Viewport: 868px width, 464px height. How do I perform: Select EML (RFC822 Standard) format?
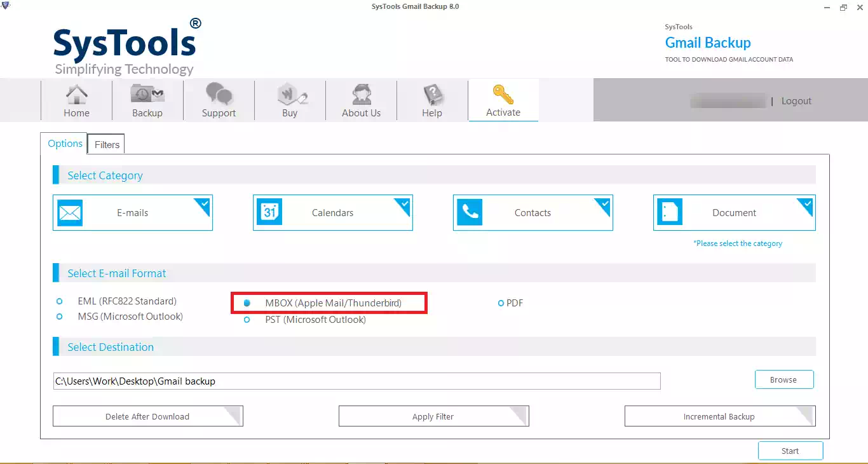(60, 301)
